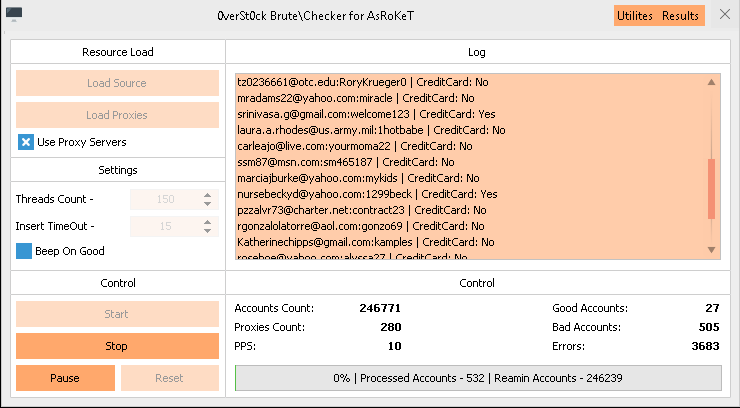Click the Proxies Count value 280

click(391, 327)
